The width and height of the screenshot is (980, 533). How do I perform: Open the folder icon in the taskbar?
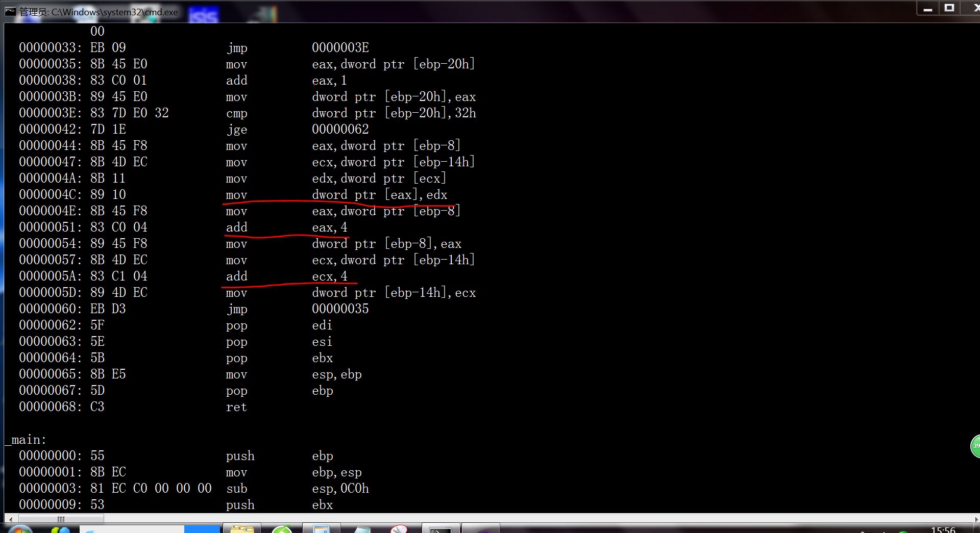coord(242,528)
